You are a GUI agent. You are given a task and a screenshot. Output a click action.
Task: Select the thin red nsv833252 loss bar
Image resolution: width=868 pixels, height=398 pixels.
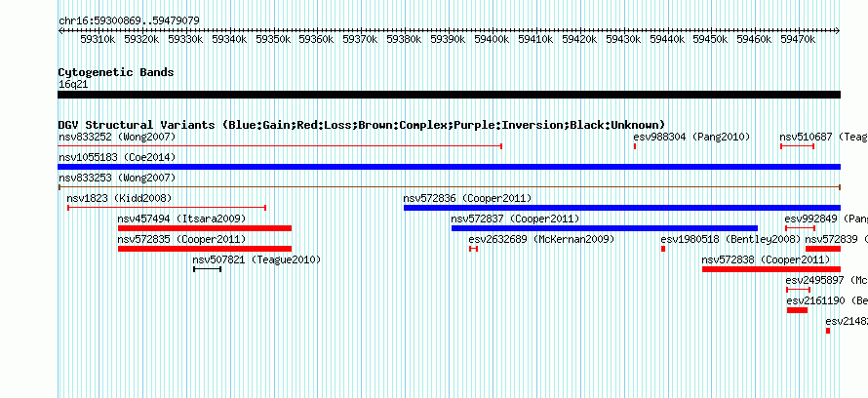280,146
